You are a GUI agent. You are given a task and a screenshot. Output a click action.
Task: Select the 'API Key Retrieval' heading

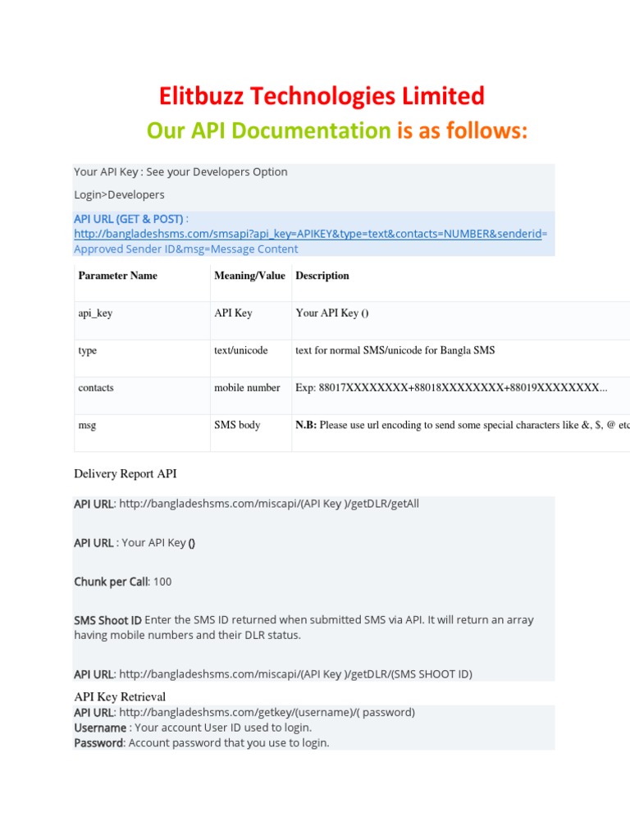(120, 697)
